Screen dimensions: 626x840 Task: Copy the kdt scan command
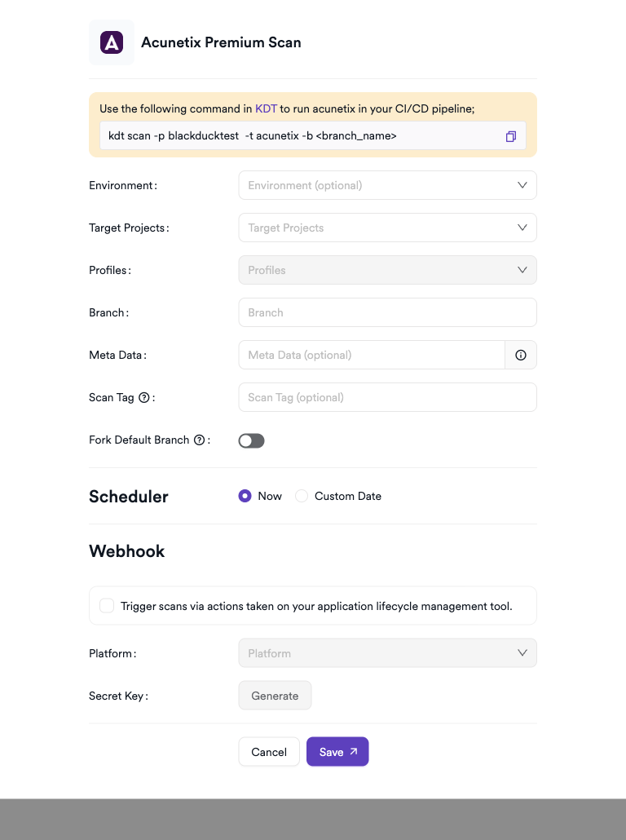coord(511,136)
